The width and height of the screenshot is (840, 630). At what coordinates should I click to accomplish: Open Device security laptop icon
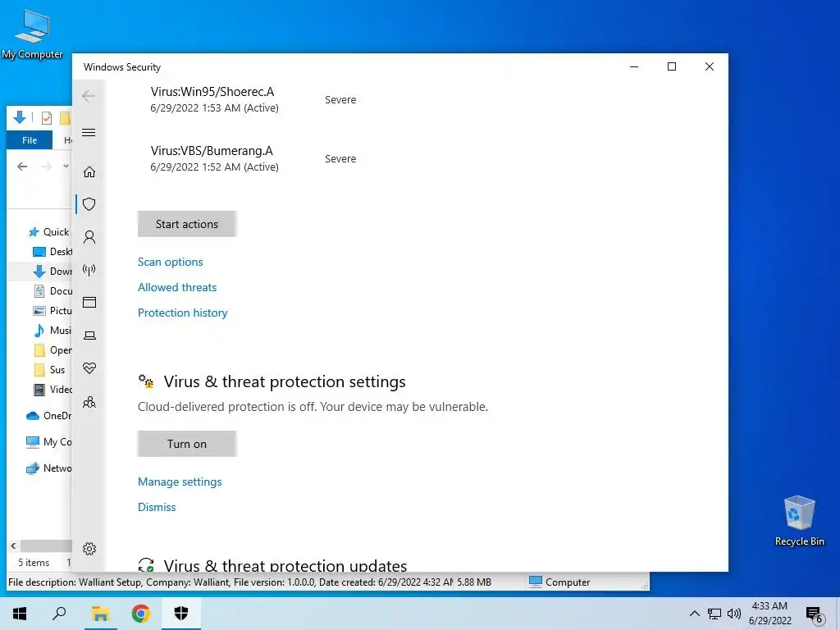tap(89, 336)
